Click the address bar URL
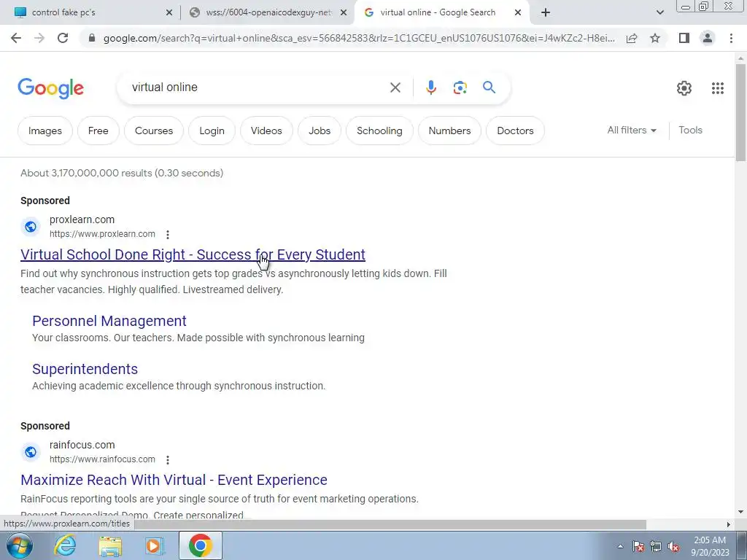Image resolution: width=747 pixels, height=560 pixels. 358,38
